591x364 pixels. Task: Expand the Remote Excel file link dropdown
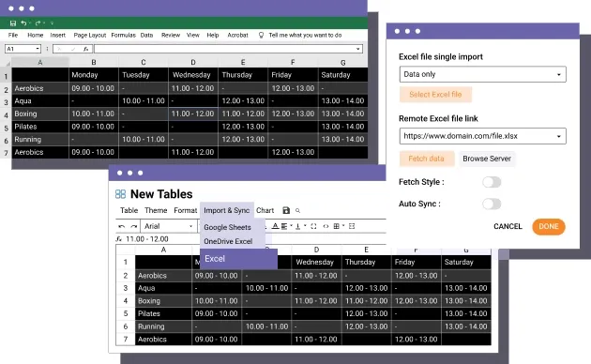[x=559, y=136]
